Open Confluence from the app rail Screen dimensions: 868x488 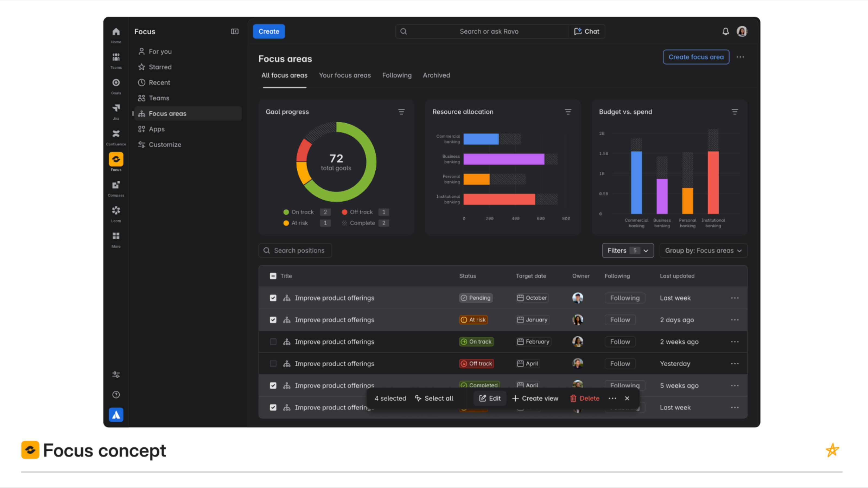(116, 137)
